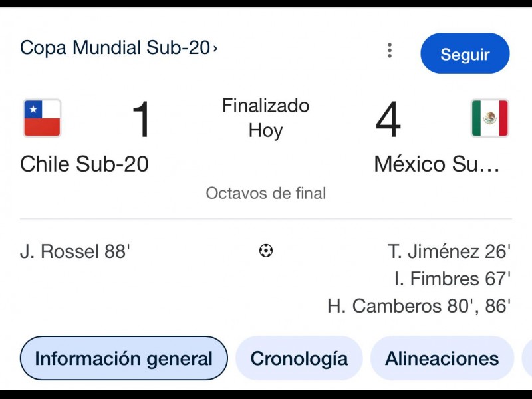Tap the Finalizado Hoy match status
Screen dimensions: 532x399
(266, 118)
